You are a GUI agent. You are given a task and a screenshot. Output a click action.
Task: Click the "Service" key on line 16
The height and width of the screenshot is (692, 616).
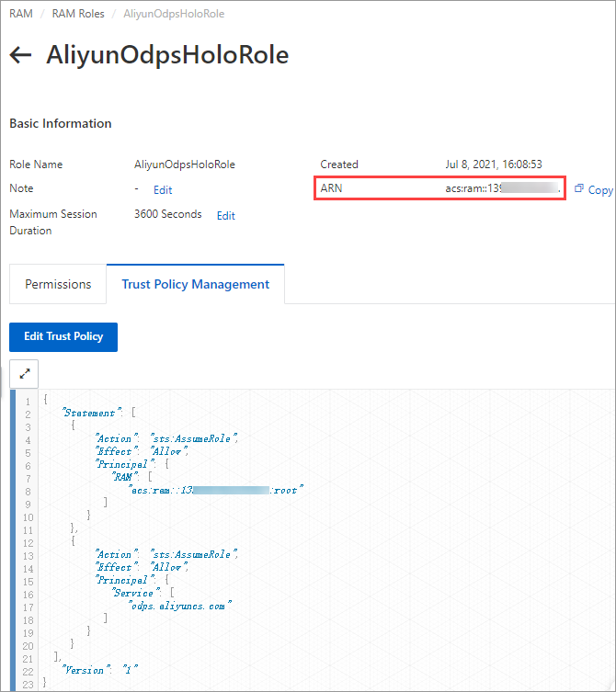coord(135,593)
